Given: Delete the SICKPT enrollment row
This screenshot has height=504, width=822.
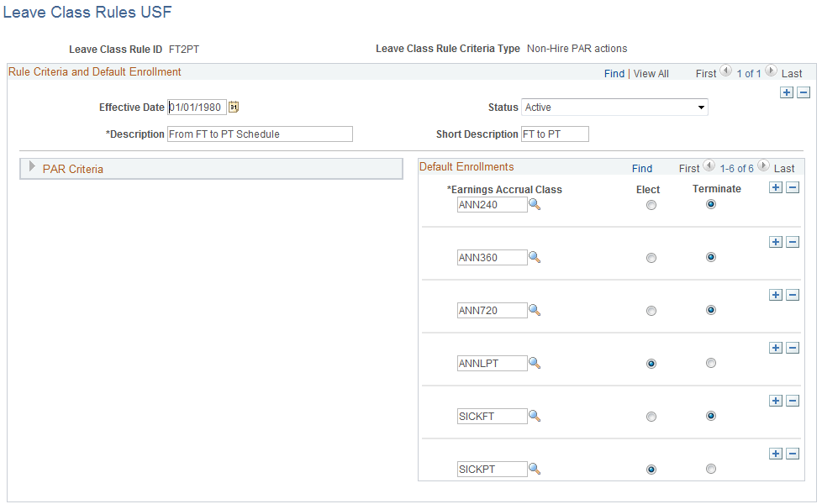Looking at the screenshot, I should point(793,454).
